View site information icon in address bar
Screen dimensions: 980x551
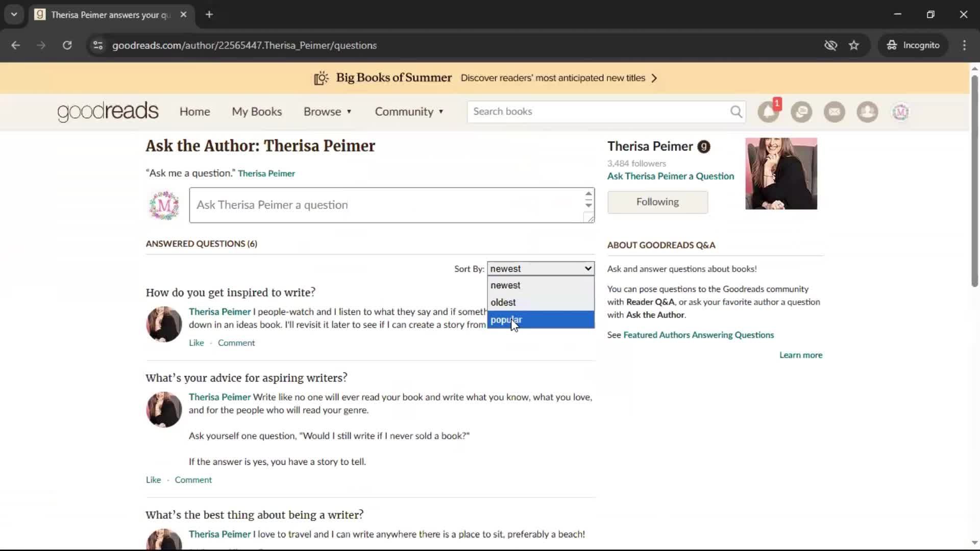coord(98,45)
